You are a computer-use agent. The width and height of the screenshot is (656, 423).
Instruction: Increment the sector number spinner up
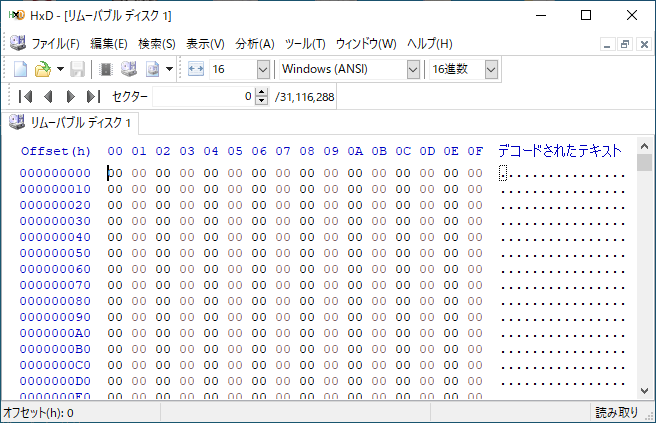point(261,92)
